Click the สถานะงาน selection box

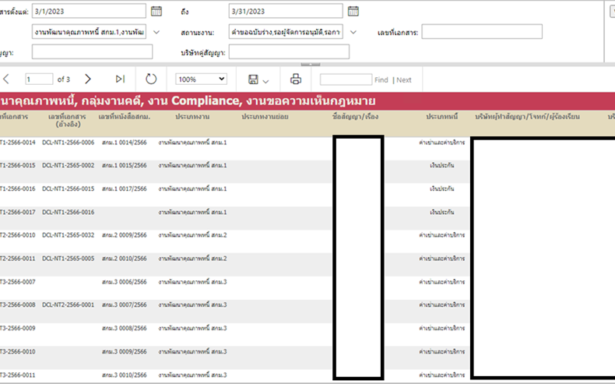click(x=286, y=32)
